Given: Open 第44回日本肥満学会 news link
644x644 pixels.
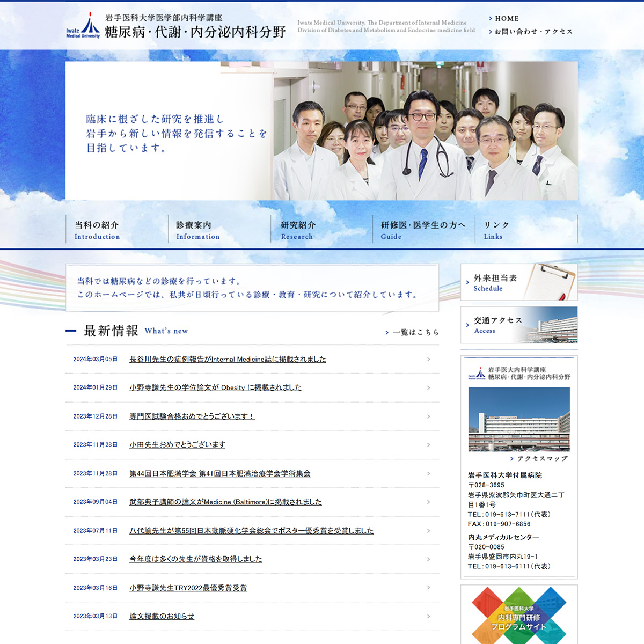Looking at the screenshot, I should coord(219,474).
